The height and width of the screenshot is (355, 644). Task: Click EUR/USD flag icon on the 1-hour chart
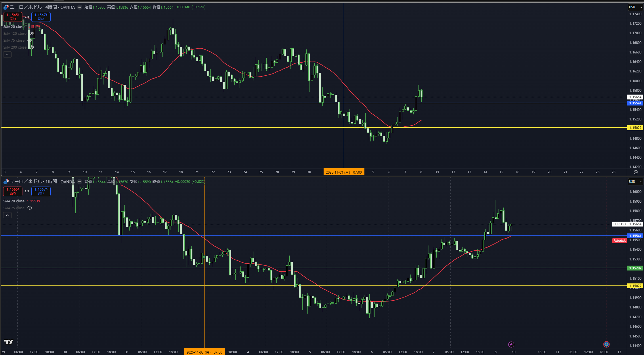[6, 182]
